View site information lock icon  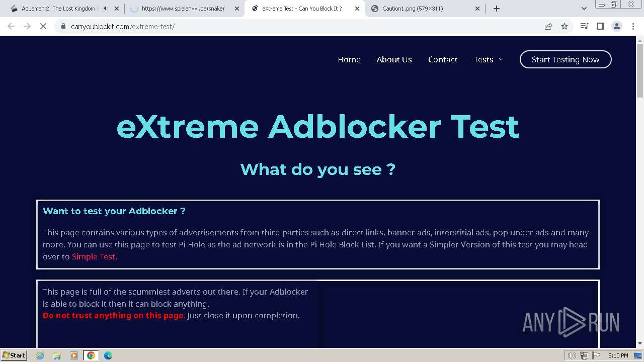(x=63, y=26)
